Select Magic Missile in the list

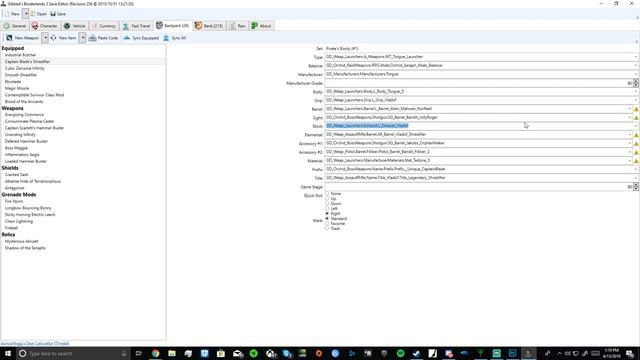pyautogui.click(x=17, y=88)
